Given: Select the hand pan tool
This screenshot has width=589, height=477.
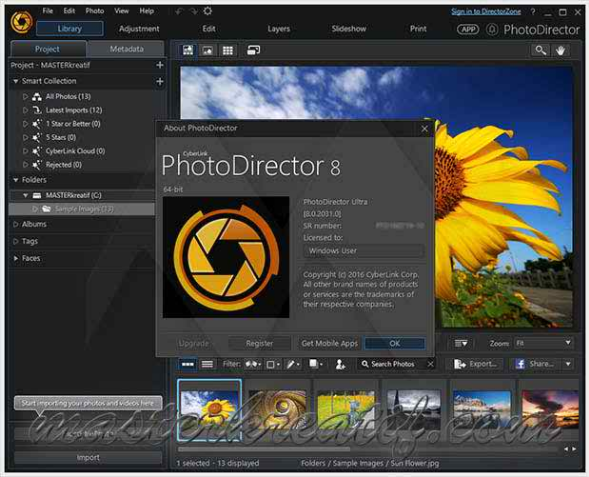Looking at the screenshot, I should [560, 50].
